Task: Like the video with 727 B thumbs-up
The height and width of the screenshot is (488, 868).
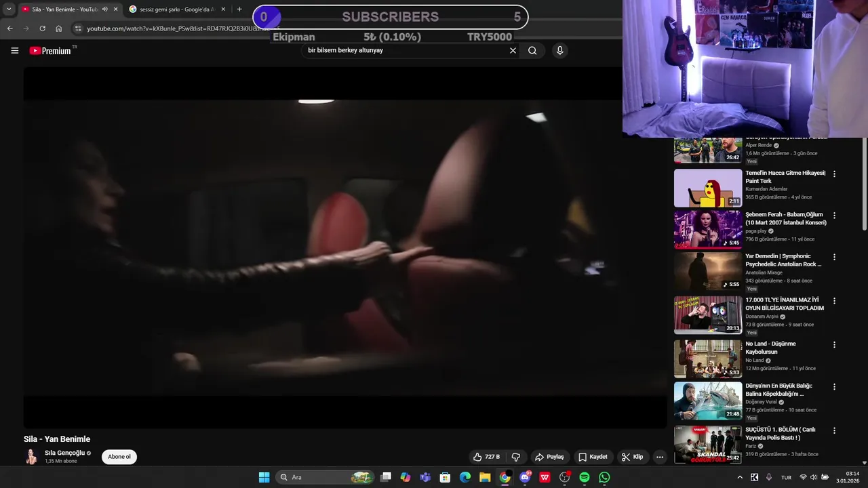Action: (x=486, y=457)
